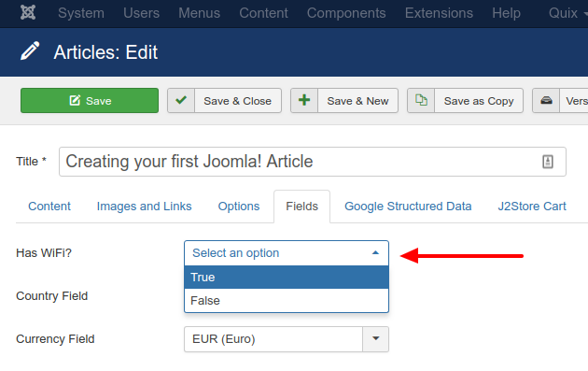Click the icon inside the Title field
The image size is (588, 371).
[x=548, y=162]
